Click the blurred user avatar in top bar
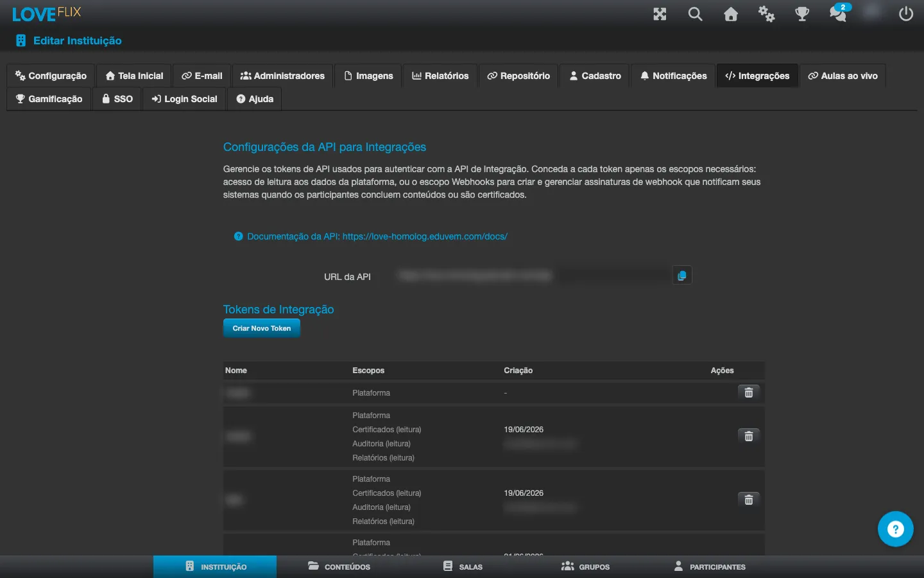Image resolution: width=924 pixels, height=578 pixels. click(x=871, y=11)
